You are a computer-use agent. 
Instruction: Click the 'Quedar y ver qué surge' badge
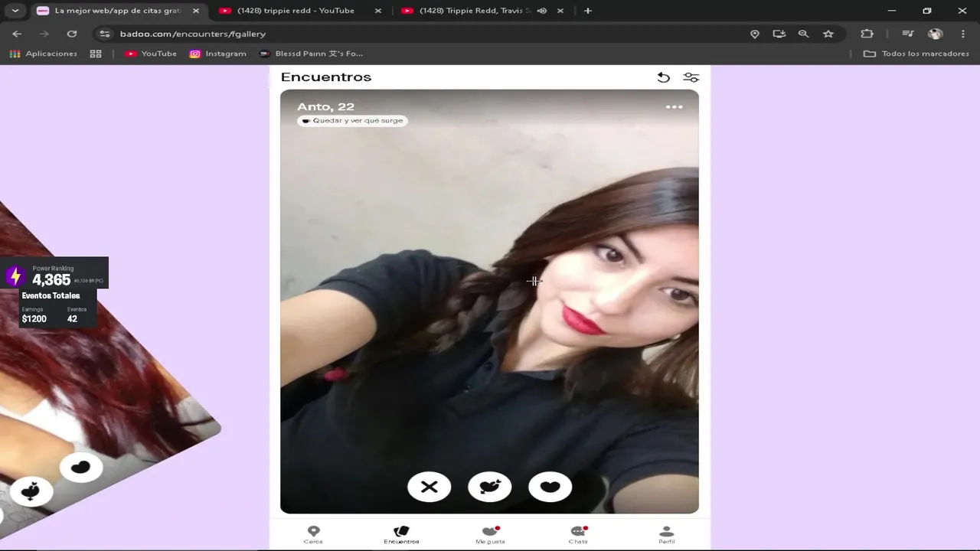point(352,121)
